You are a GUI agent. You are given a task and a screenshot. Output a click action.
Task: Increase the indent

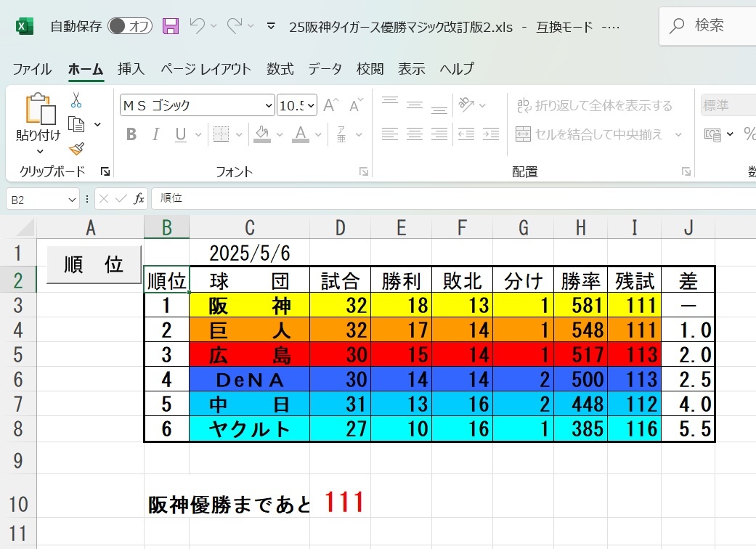(491, 134)
